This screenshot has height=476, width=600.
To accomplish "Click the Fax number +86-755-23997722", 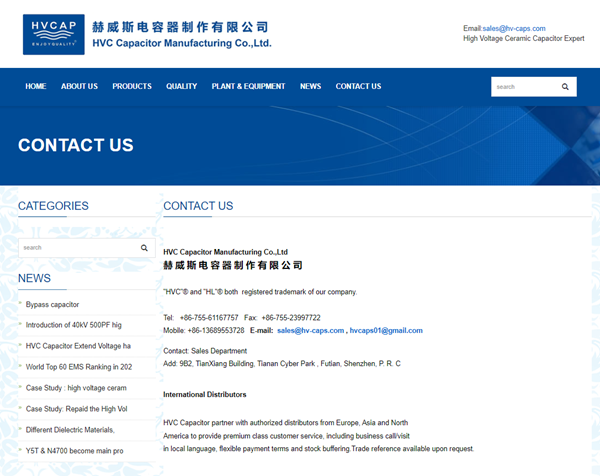I will [x=291, y=318].
